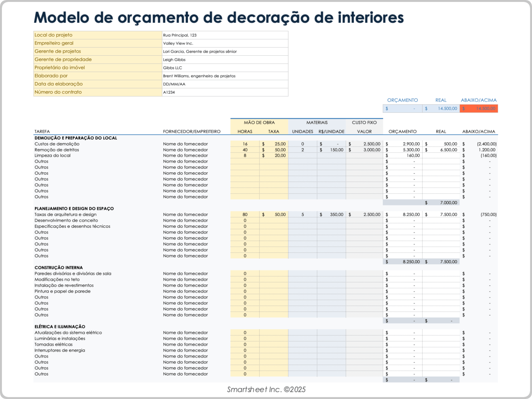Click the 'ELÉTRICA E ILUMINAÇÃO' heading

60,327
